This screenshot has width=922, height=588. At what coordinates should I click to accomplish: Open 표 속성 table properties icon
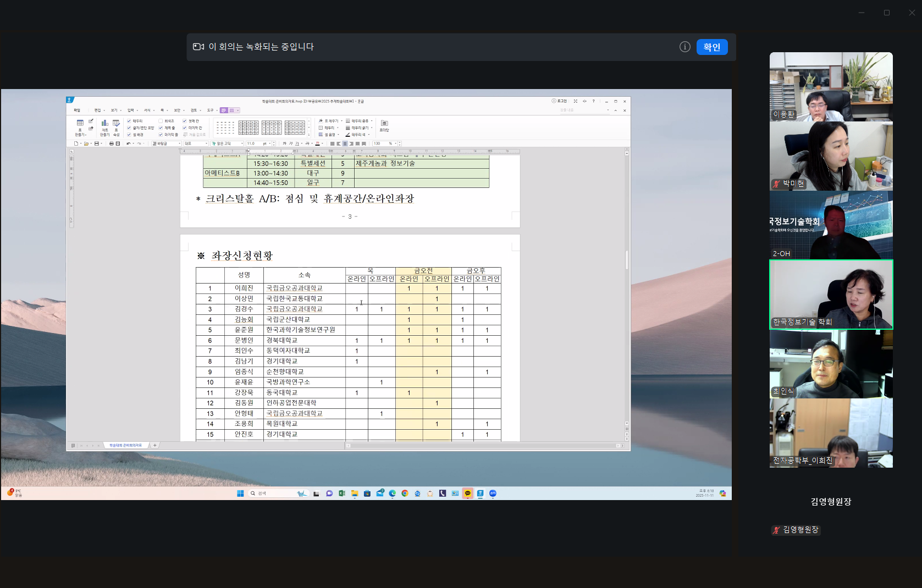click(116, 124)
